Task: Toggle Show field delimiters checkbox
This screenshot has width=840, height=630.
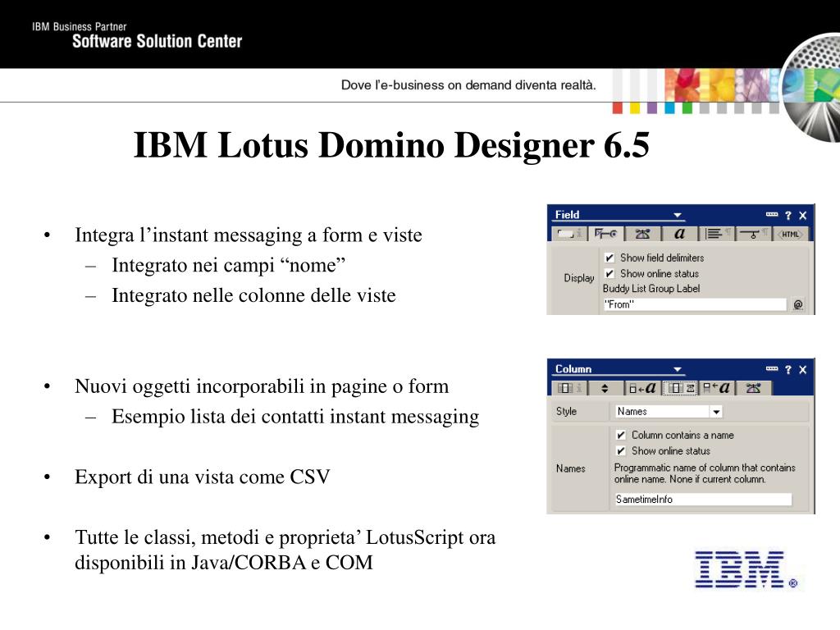Action: (x=609, y=258)
